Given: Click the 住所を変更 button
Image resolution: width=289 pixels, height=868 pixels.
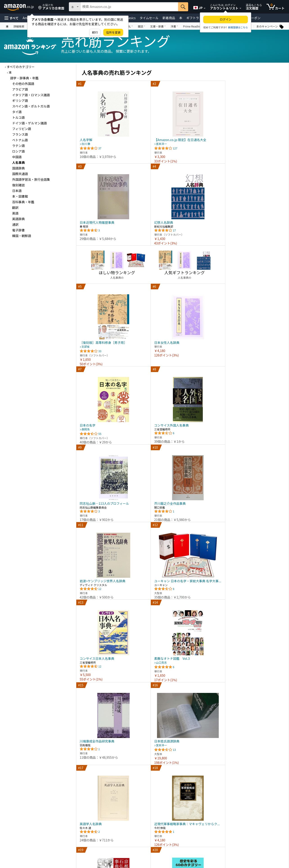Looking at the screenshot, I should 113,32.
